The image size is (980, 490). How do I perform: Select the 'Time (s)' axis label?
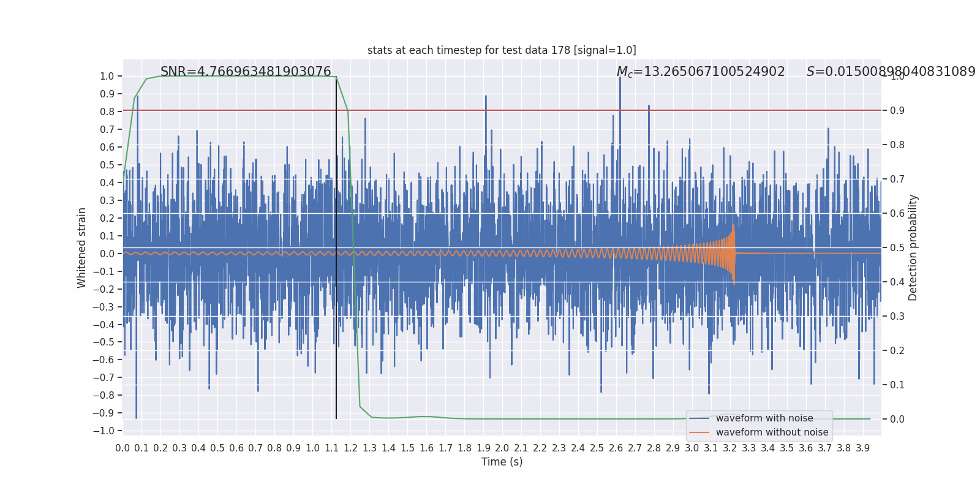click(502, 462)
